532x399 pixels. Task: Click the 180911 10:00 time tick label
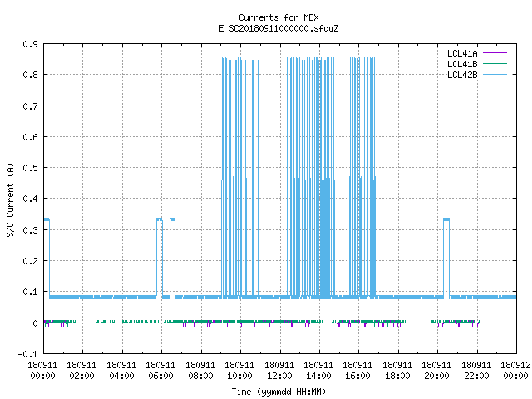(239, 371)
